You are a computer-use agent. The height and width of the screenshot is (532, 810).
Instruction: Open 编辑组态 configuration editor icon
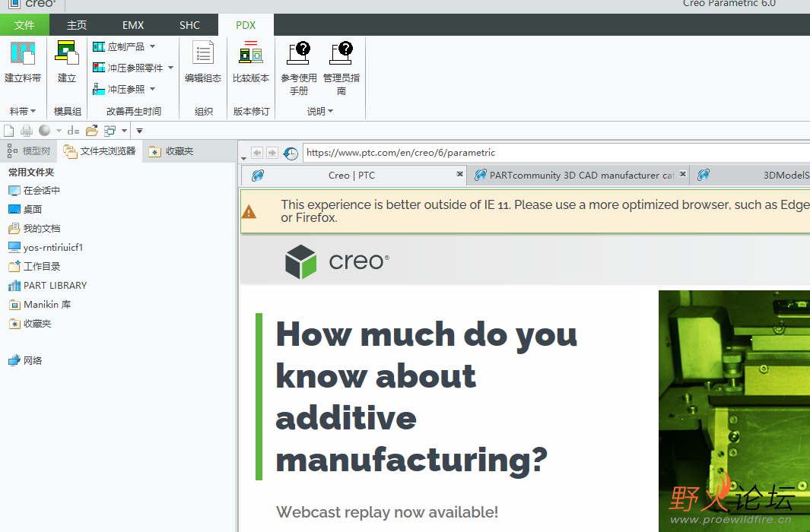point(203,52)
